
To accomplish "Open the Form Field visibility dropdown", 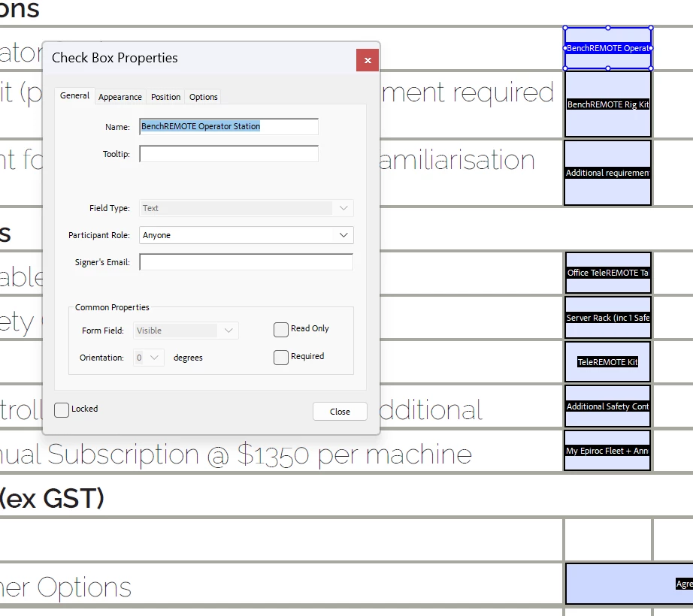I will pyautogui.click(x=186, y=331).
